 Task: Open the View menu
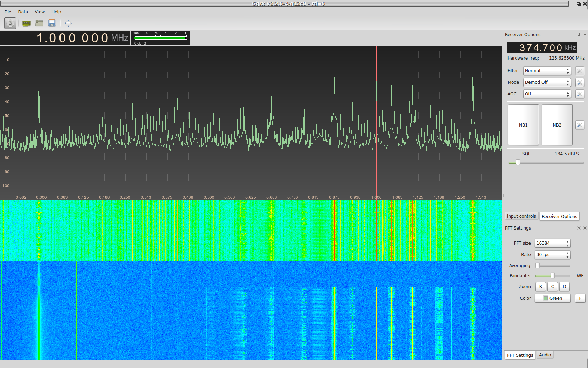[40, 12]
